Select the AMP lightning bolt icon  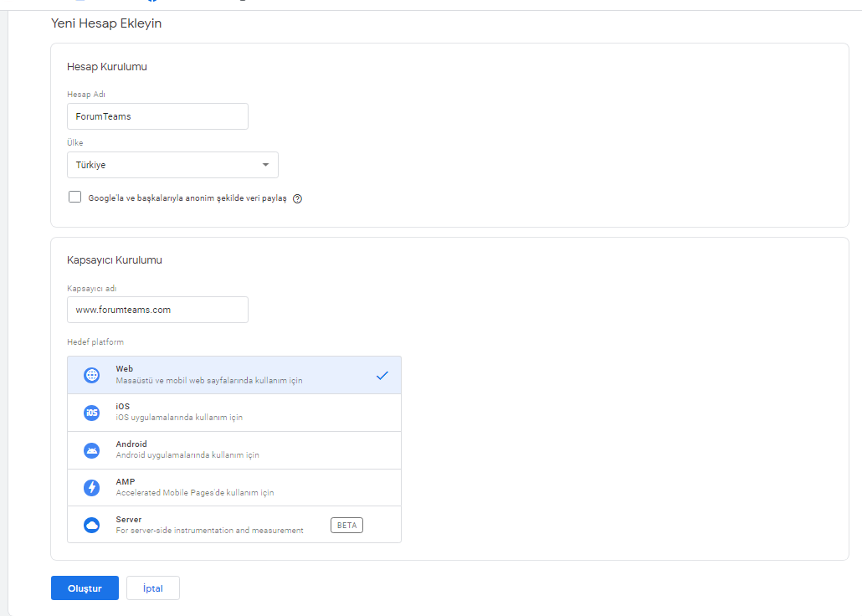pos(91,487)
